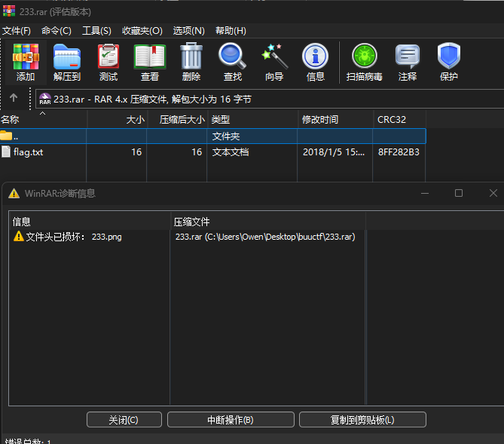Close the WinRAR diagnostic dialog with X

coord(493,193)
